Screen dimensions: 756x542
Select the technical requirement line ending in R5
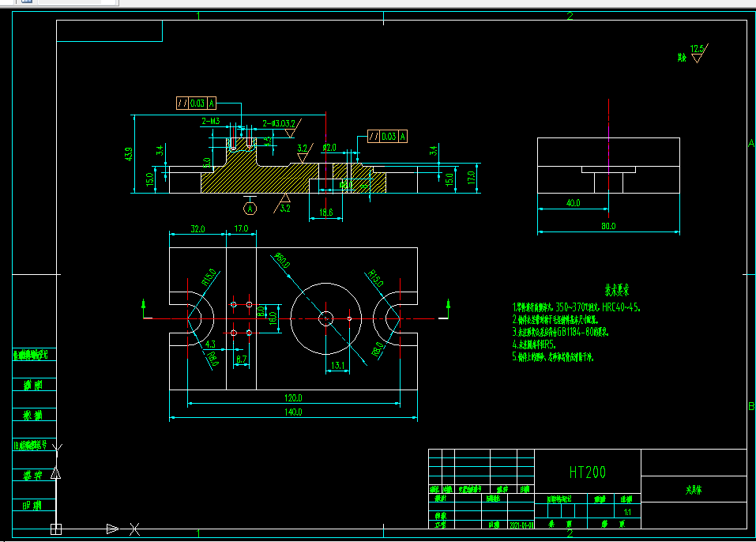pos(534,344)
